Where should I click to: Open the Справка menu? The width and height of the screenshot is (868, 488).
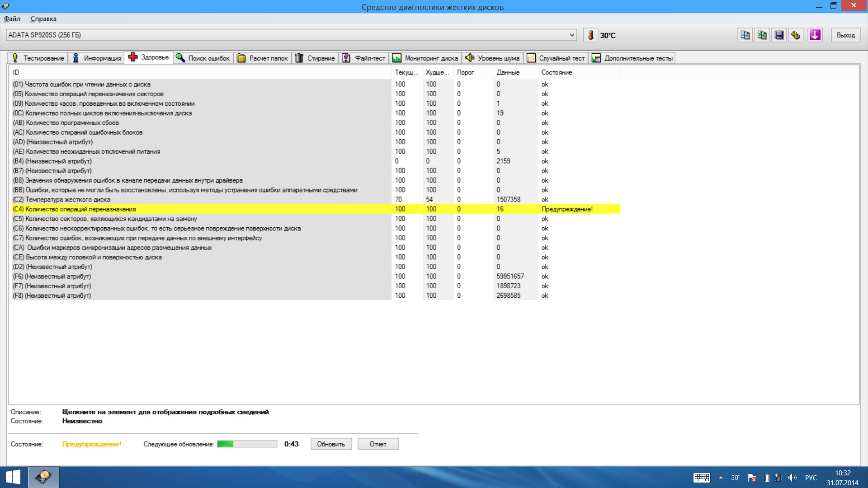tap(43, 19)
